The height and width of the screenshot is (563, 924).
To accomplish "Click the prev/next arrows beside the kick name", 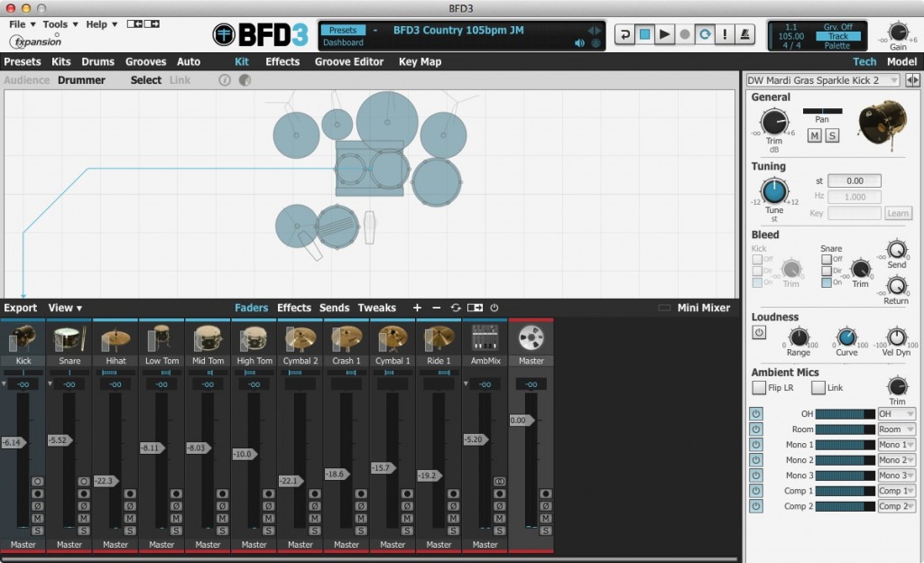I will [912, 80].
